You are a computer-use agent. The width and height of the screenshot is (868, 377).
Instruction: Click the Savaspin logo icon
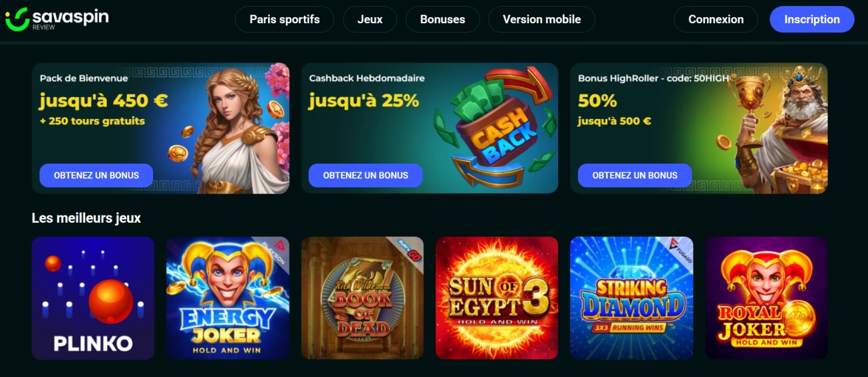pyautogui.click(x=17, y=19)
